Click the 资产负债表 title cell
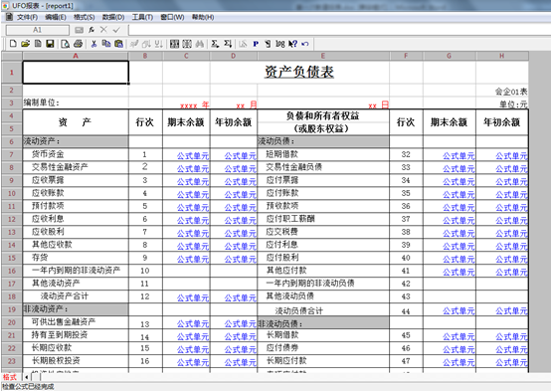The width and height of the screenshot is (551, 392). point(299,72)
